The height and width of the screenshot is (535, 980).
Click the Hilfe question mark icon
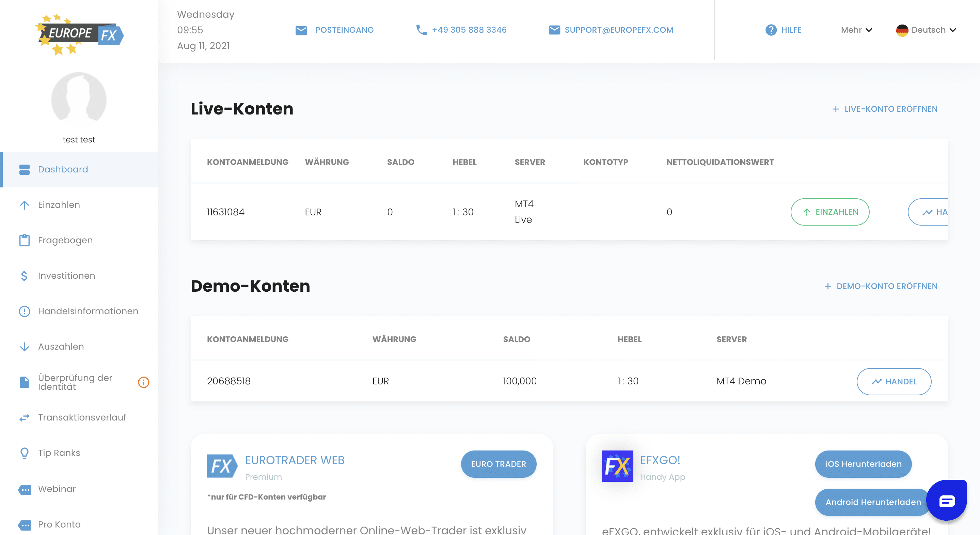coord(771,30)
